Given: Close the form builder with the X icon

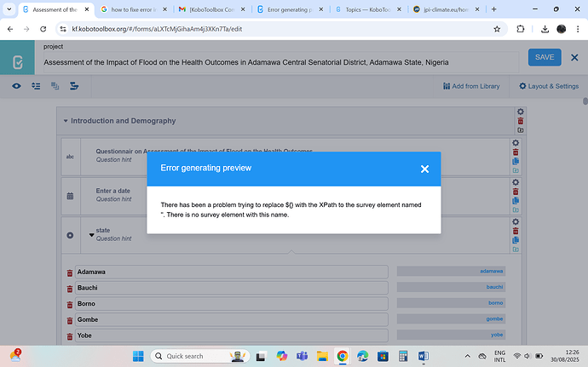Looking at the screenshot, I should [574, 57].
